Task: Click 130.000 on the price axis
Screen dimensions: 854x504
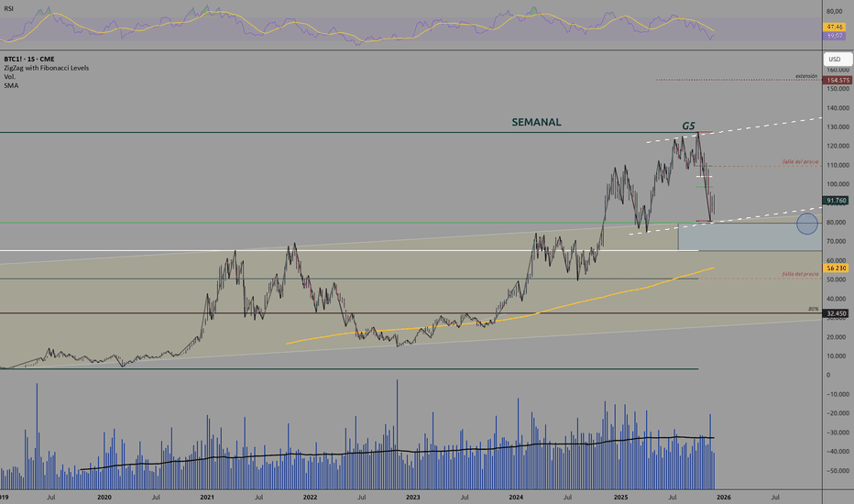Action: [x=838, y=127]
